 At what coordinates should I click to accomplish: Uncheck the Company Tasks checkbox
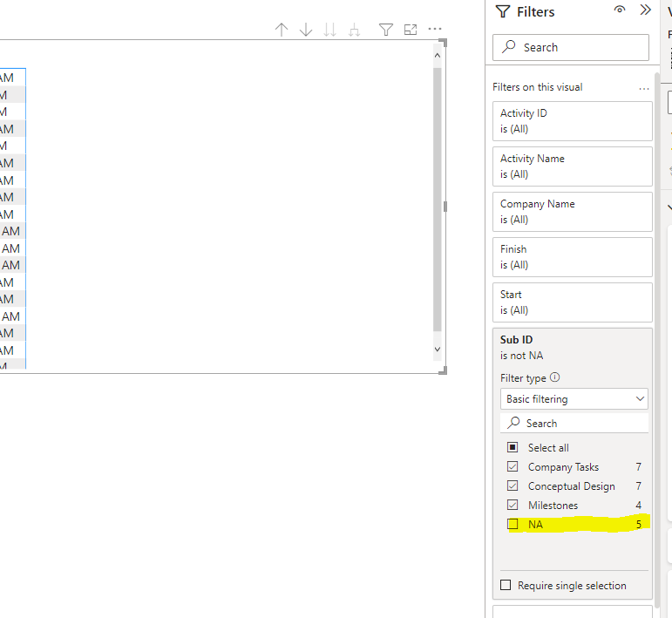[x=513, y=467]
